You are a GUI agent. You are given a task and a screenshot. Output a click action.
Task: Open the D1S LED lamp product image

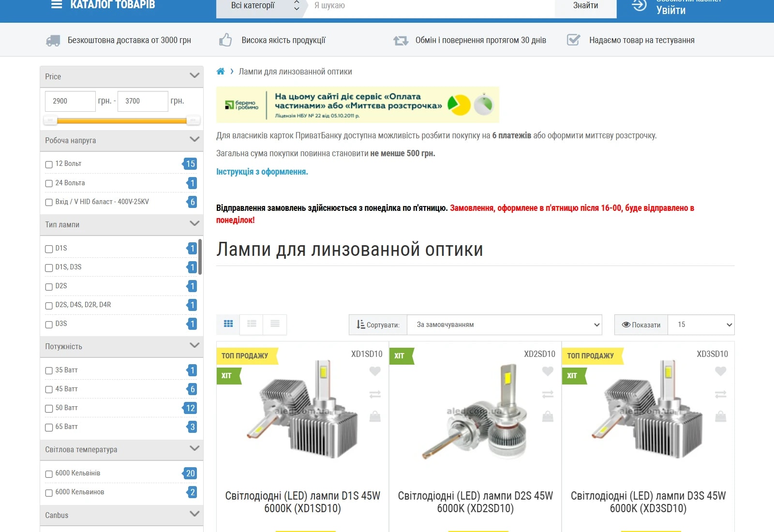[303, 409]
